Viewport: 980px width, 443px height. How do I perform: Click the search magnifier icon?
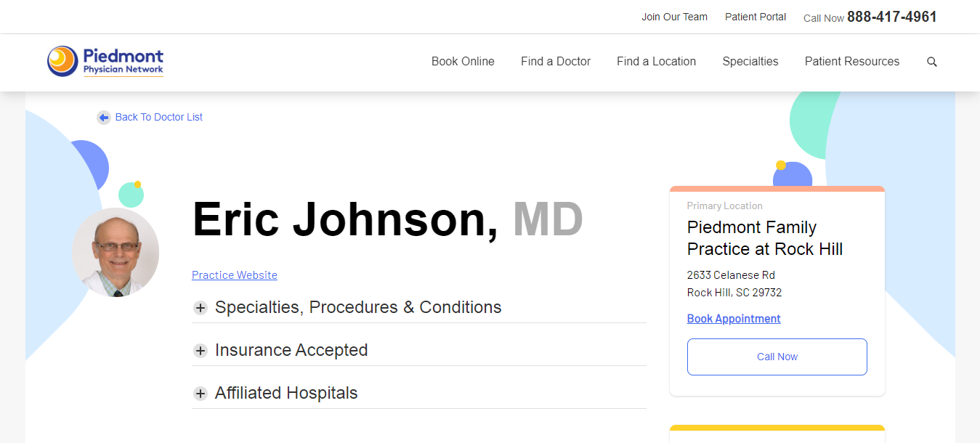tap(932, 62)
